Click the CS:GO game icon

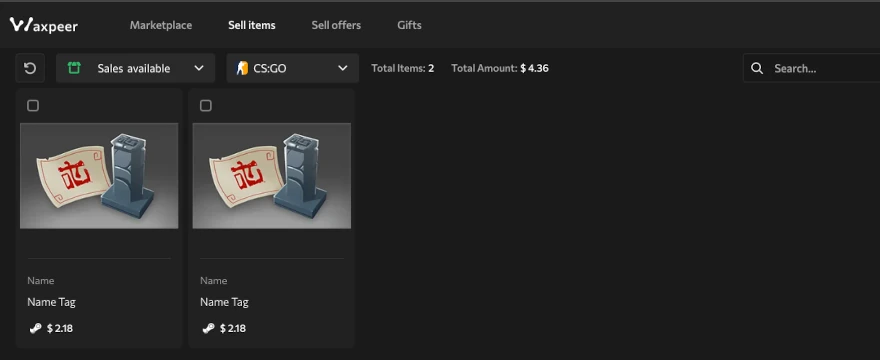[242, 69]
